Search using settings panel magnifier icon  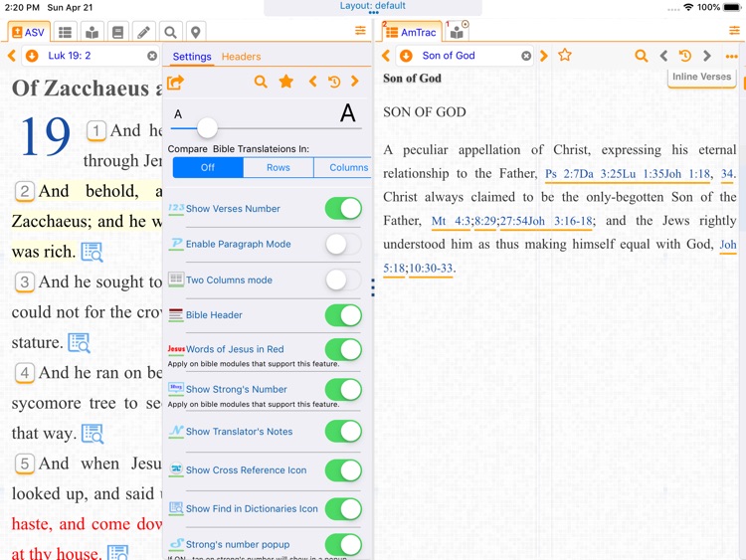[x=261, y=82]
